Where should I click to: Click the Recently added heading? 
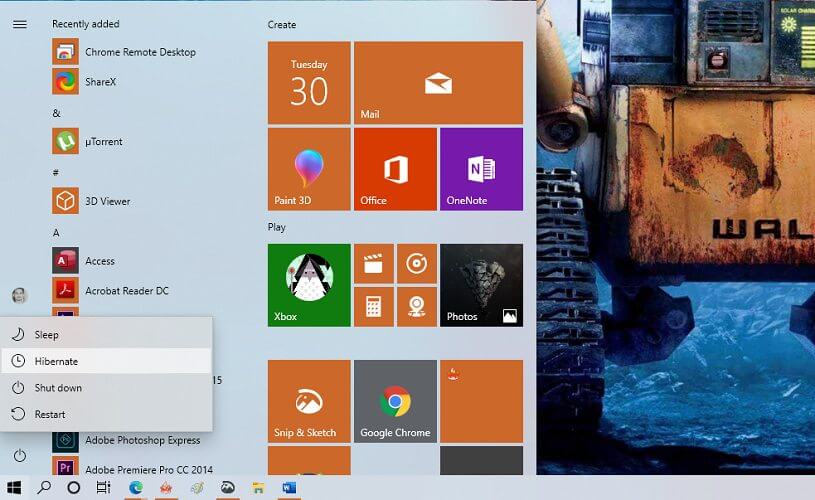tap(86, 24)
